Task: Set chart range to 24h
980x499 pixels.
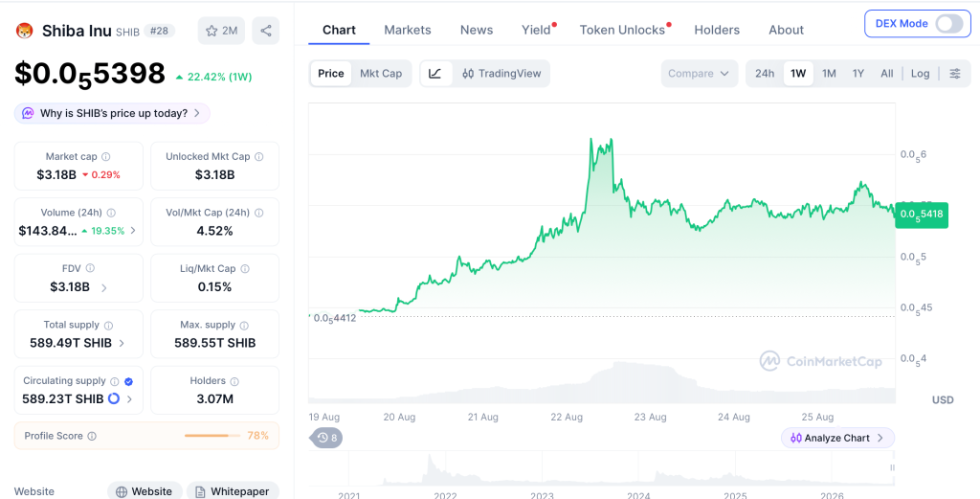Action: (x=765, y=74)
